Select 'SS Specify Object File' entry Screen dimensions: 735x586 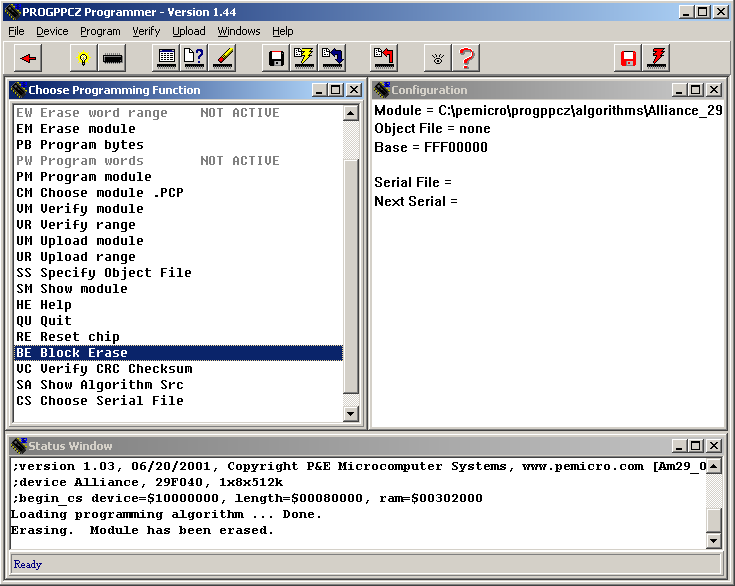pyautogui.click(x=179, y=272)
